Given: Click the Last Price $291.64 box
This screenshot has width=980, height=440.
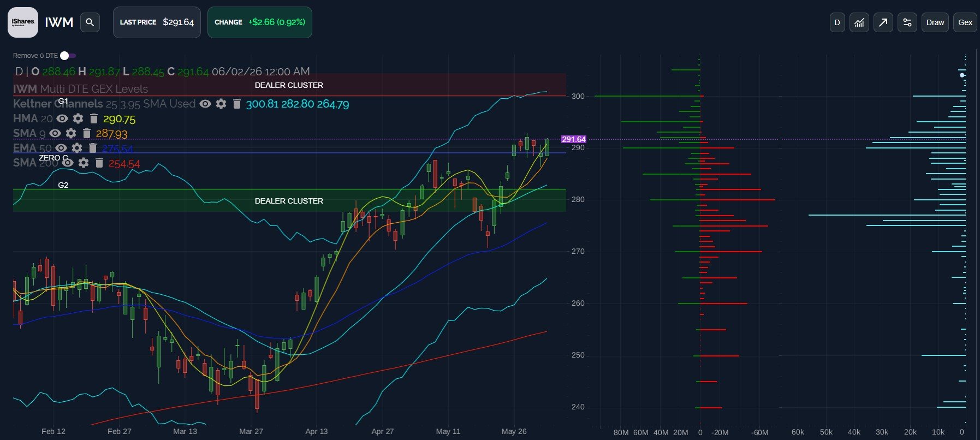Looking at the screenshot, I should pos(157,22).
